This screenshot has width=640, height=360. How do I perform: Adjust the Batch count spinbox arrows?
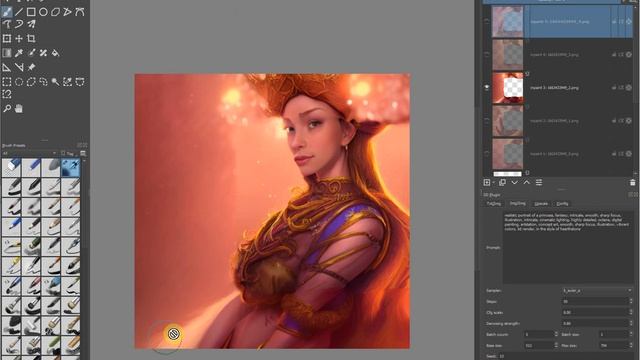pyautogui.click(x=556, y=335)
